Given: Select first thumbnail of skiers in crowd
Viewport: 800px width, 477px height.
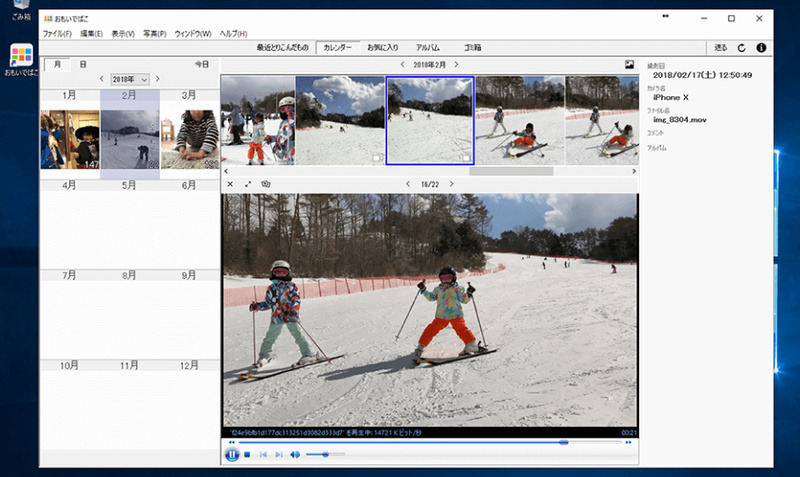Looking at the screenshot, I should (258, 120).
